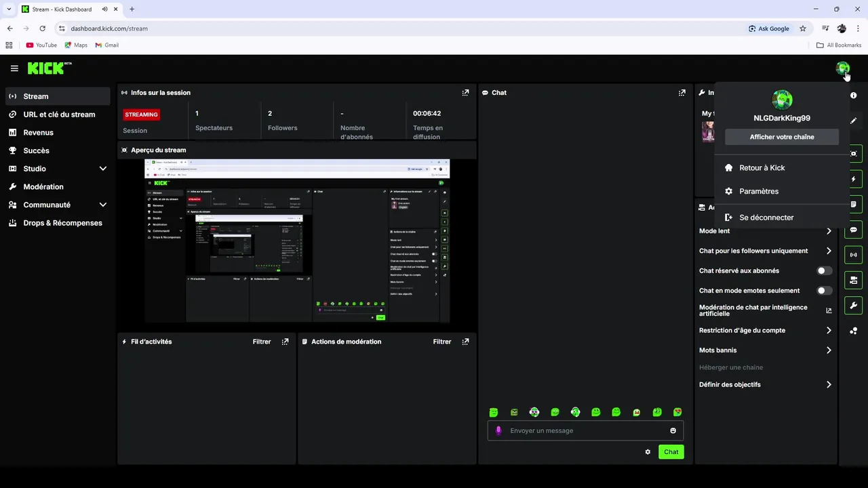Click the Envoyer un message field
The height and width of the screenshot is (488, 868).
(585, 430)
